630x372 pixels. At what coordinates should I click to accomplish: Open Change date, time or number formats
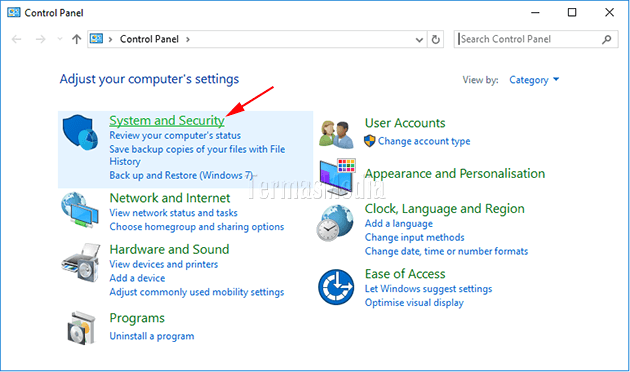(446, 251)
